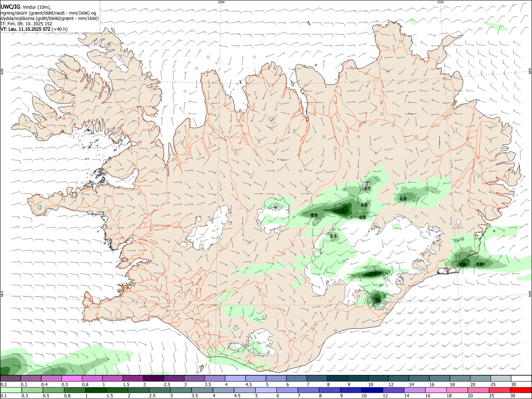Click the '1.5' precipitation value on the map
The width and height of the screenshot is (532, 399).
pyautogui.click(x=373, y=273)
